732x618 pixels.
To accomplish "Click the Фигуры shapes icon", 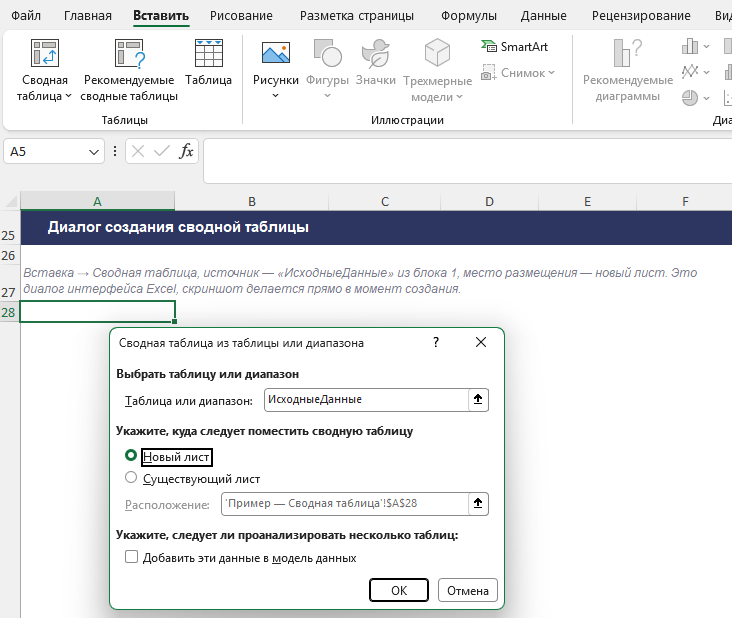I will [327, 53].
